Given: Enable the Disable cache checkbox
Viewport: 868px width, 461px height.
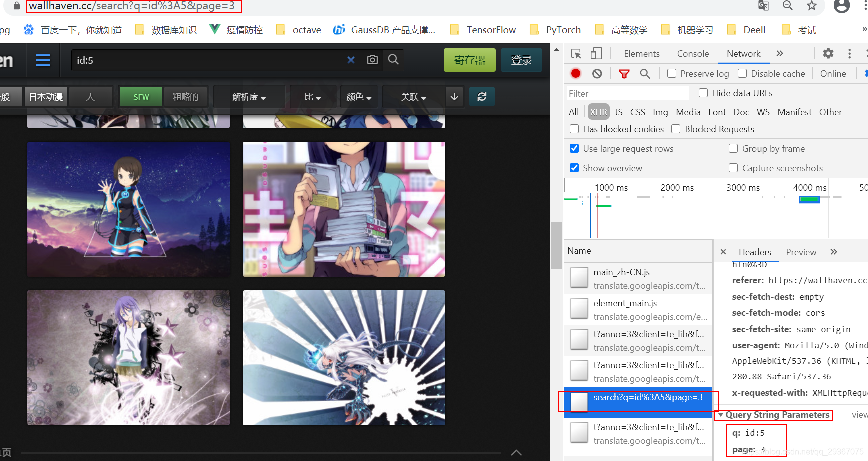Looking at the screenshot, I should pos(742,73).
